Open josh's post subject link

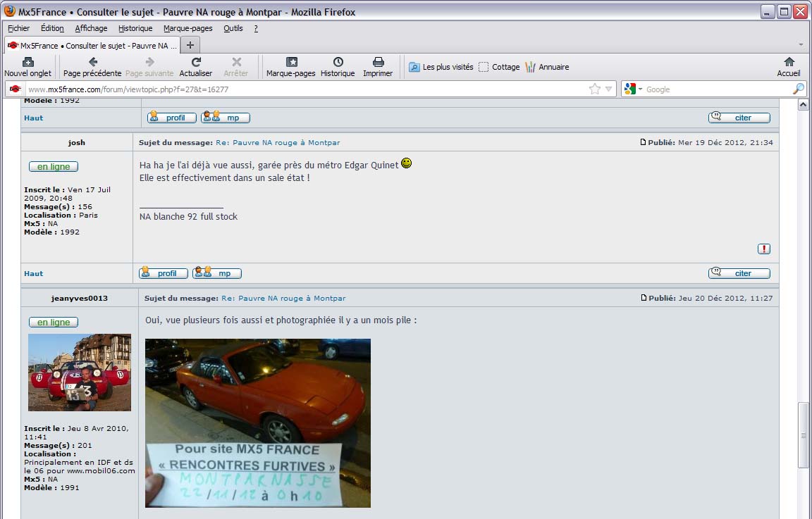coord(278,142)
